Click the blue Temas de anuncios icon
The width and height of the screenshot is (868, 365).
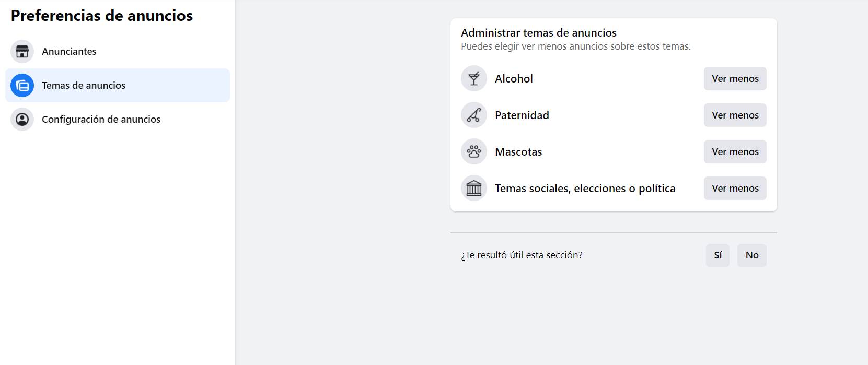point(22,86)
